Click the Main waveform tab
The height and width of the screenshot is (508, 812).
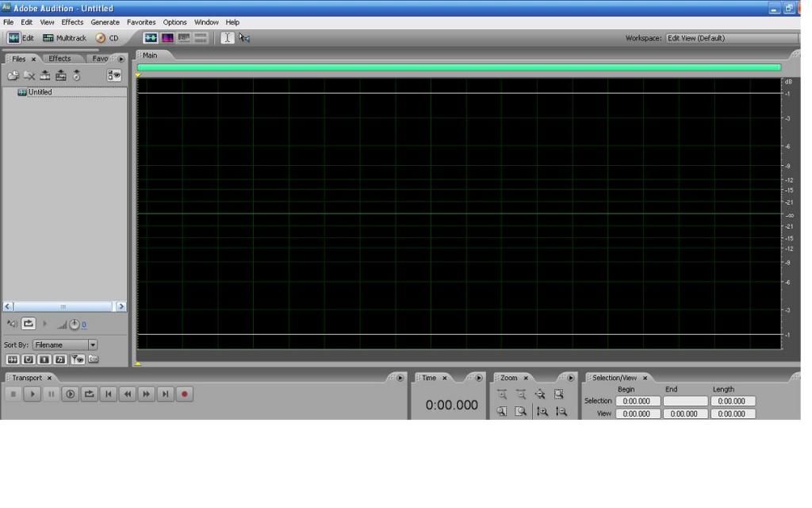coord(150,55)
